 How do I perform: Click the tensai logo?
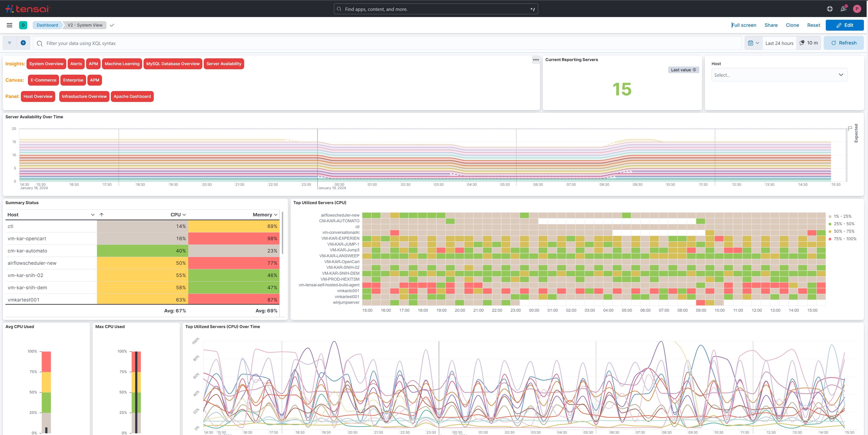28,9
